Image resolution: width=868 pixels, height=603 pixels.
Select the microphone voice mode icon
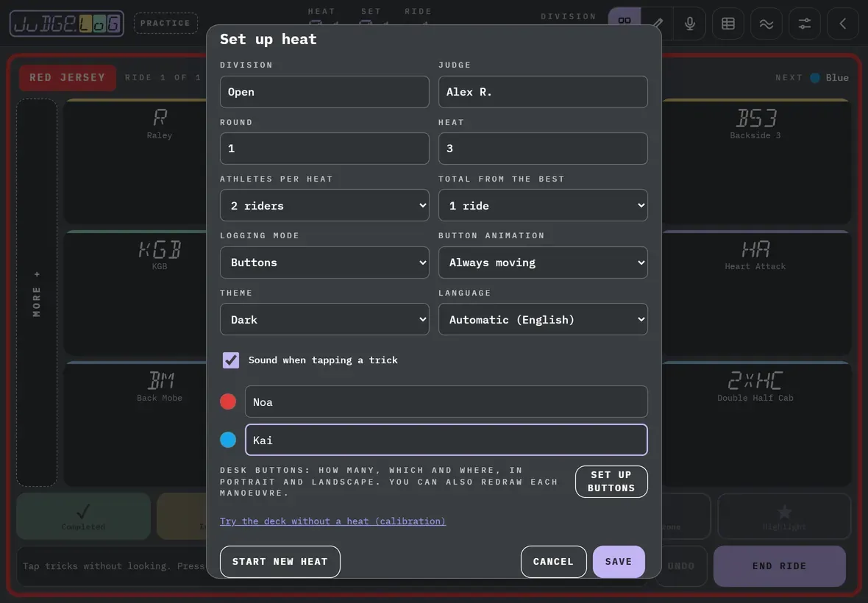[690, 24]
